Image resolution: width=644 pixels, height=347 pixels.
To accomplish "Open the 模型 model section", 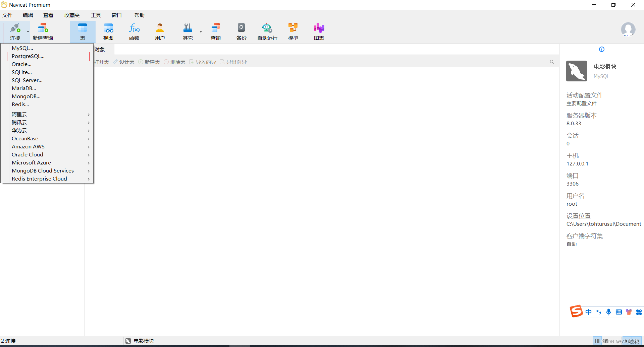I will pyautogui.click(x=293, y=32).
